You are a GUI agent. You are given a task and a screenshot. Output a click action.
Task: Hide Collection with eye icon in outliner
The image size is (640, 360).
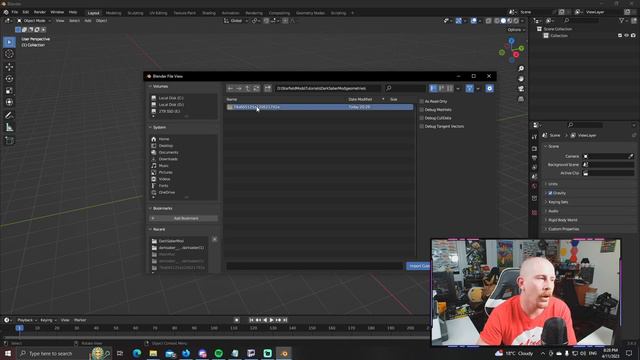tap(627, 36)
